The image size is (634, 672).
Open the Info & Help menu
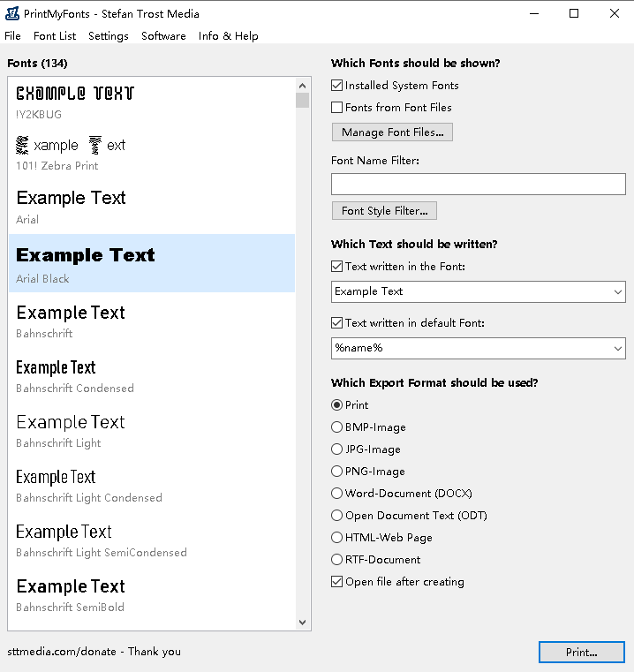tap(228, 36)
